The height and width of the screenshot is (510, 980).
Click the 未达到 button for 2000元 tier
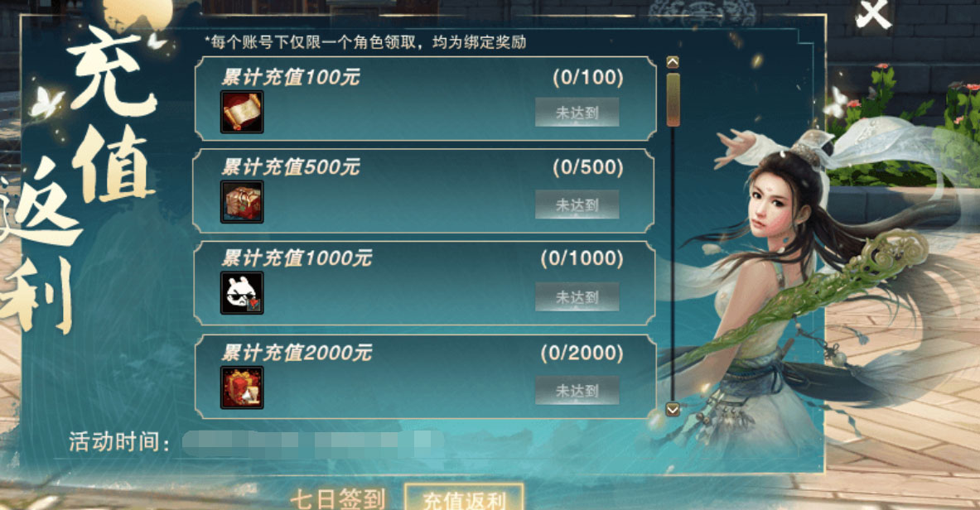coord(577,391)
